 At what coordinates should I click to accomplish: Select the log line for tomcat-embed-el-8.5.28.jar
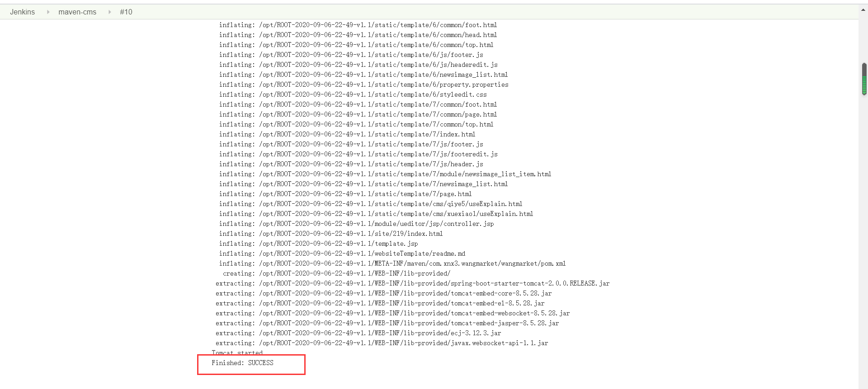380,303
